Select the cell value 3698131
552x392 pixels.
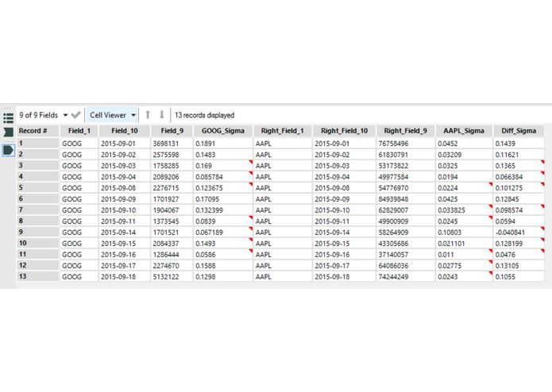172,144
